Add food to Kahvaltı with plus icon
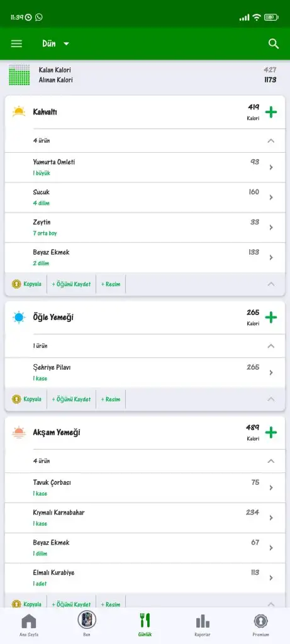The image size is (290, 644). coord(270,112)
